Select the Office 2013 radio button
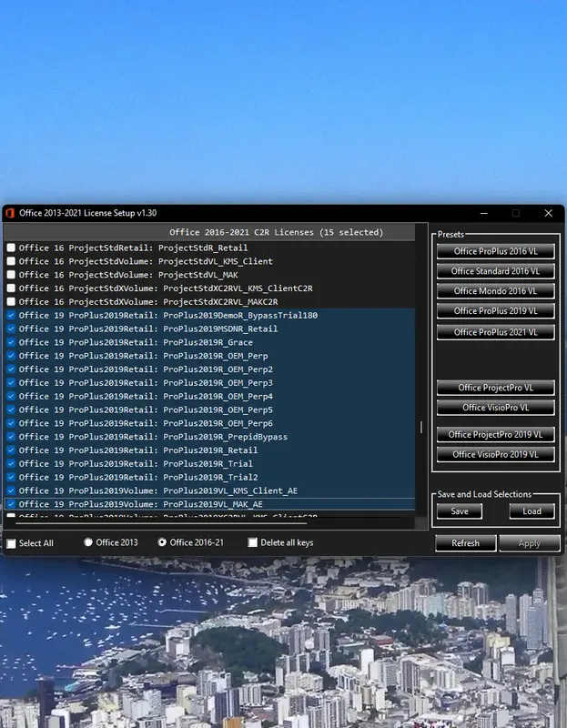567x728 pixels. click(x=87, y=541)
